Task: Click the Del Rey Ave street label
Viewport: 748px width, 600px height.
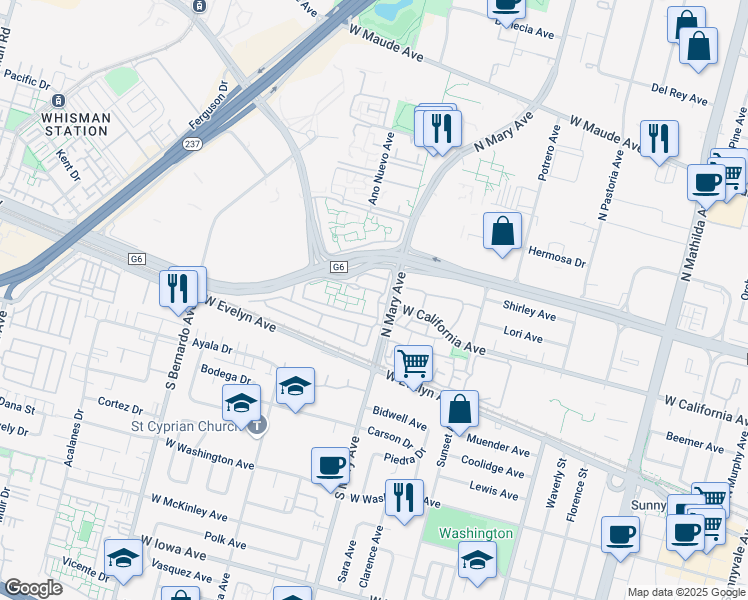Action: (x=679, y=94)
